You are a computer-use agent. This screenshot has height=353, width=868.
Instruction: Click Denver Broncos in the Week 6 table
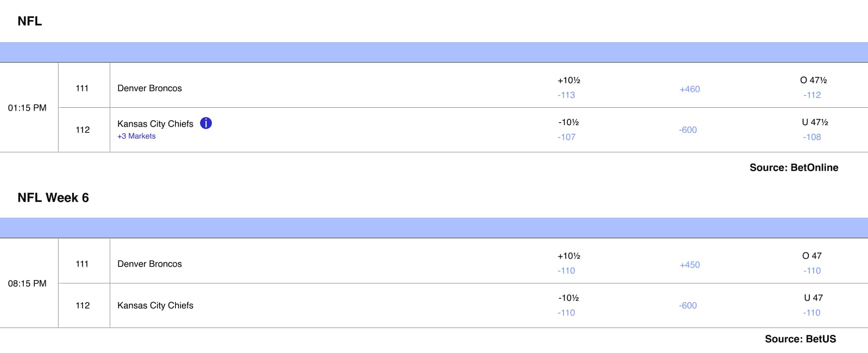150,264
